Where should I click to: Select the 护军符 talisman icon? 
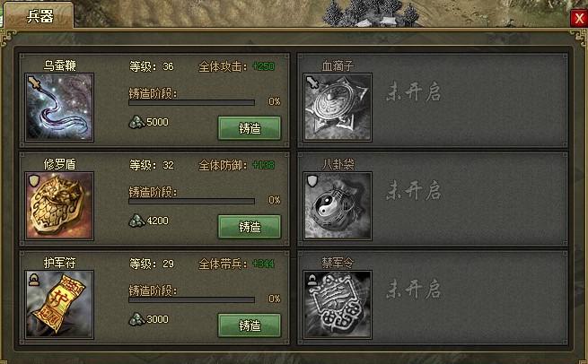pos(59,304)
